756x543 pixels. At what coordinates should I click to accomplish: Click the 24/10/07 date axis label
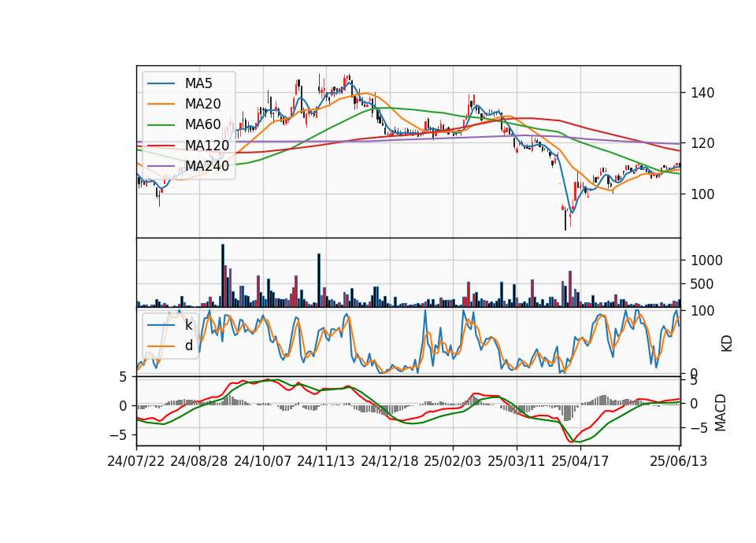(263, 461)
